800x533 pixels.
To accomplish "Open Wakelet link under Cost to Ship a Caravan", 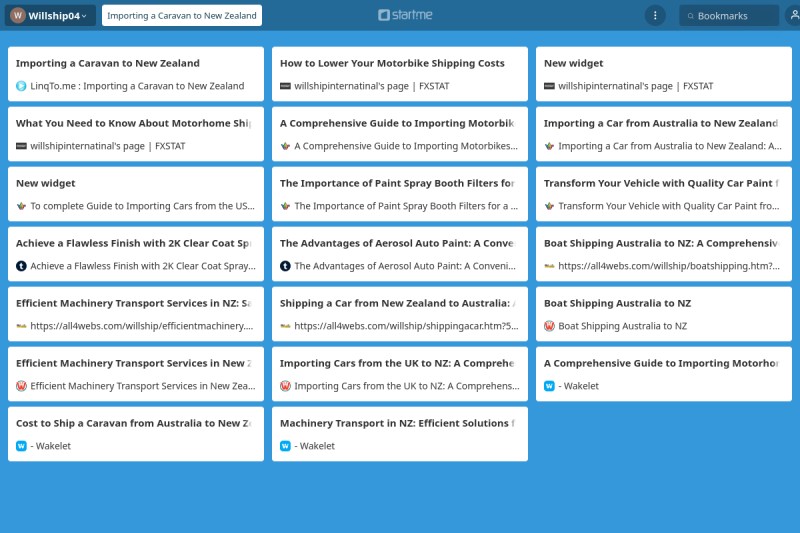I will click(x=51, y=446).
